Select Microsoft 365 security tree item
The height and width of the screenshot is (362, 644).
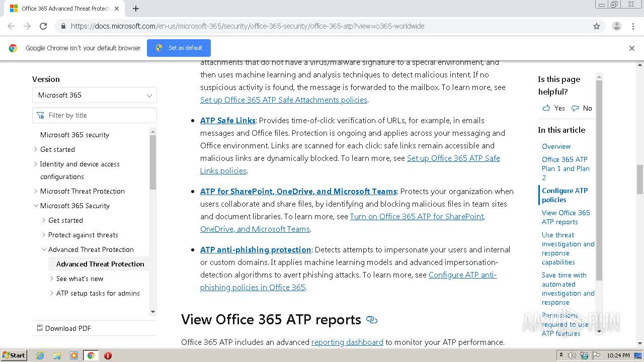74,135
